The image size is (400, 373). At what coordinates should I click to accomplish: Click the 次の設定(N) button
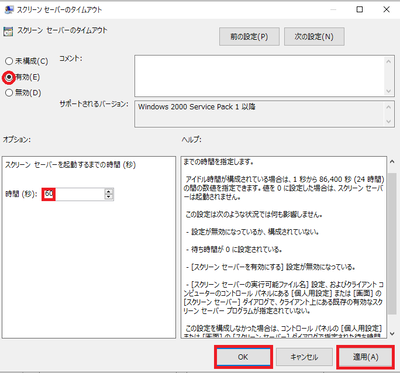point(314,36)
